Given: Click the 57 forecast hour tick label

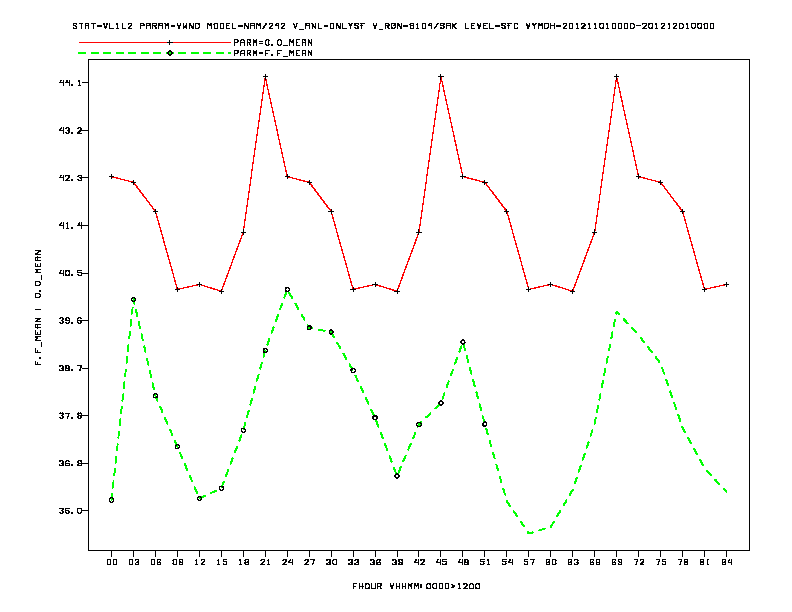Looking at the screenshot, I should pyautogui.click(x=529, y=562).
